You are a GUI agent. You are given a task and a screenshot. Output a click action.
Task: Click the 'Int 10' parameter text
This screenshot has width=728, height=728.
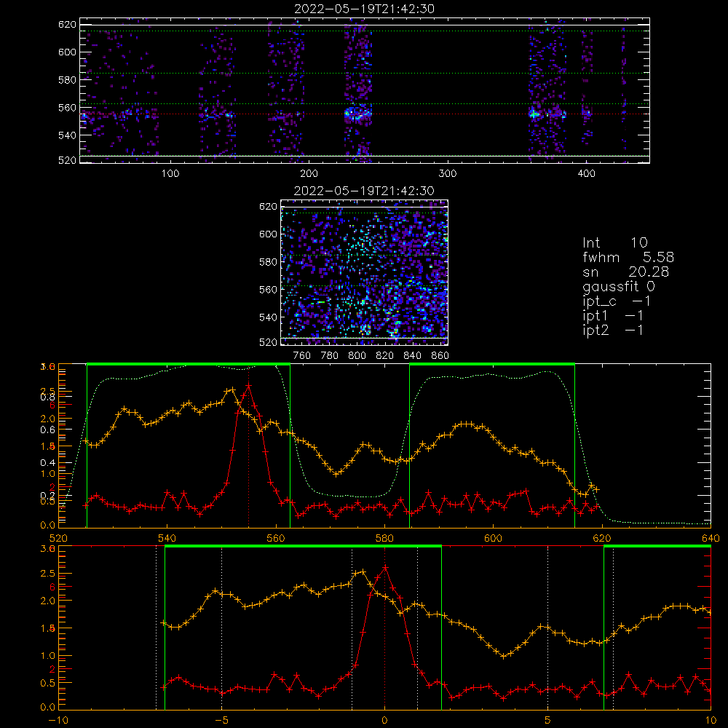(x=614, y=242)
